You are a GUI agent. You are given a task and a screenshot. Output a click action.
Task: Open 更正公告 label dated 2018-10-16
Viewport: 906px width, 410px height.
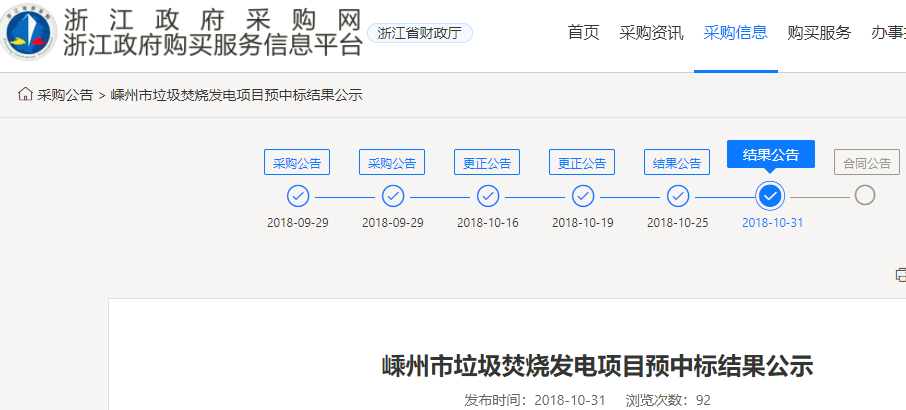[x=487, y=162]
